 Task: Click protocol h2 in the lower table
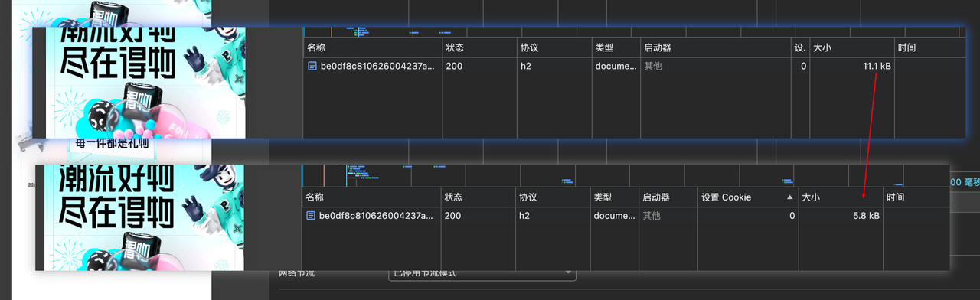524,216
